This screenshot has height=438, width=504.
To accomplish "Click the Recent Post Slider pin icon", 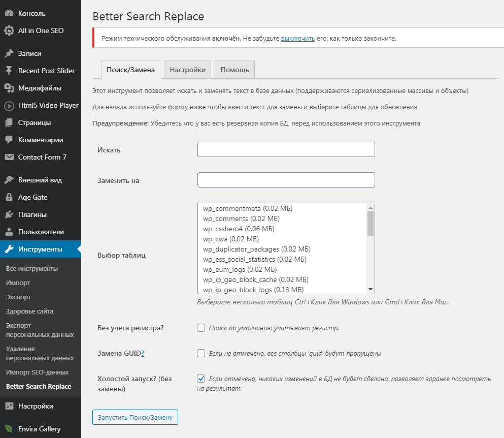I will point(9,71).
